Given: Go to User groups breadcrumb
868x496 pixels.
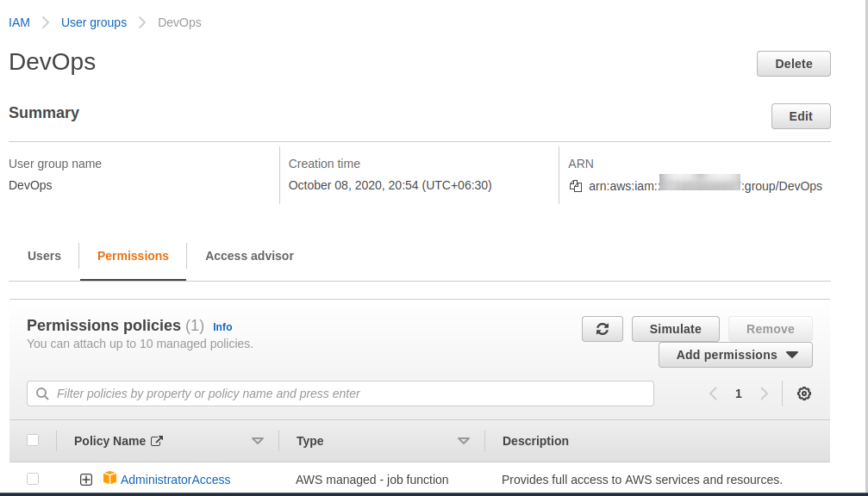Looking at the screenshot, I should coord(94,22).
